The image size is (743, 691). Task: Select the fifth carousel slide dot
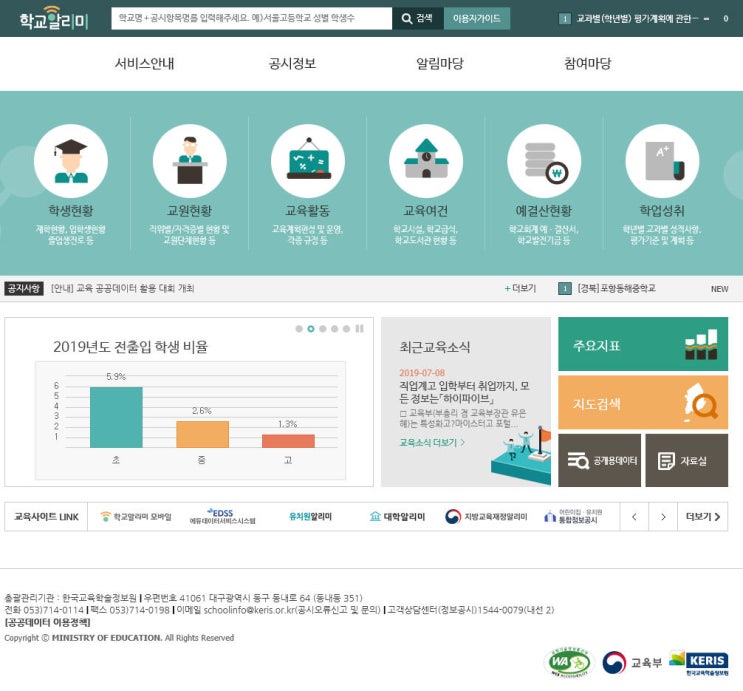point(346,328)
